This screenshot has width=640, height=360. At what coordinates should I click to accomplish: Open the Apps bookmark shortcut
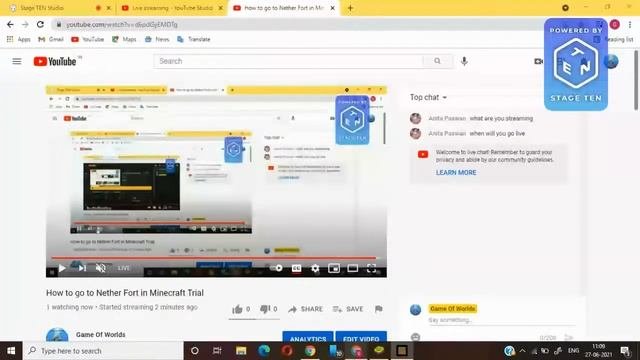pyautogui.click(x=18, y=39)
